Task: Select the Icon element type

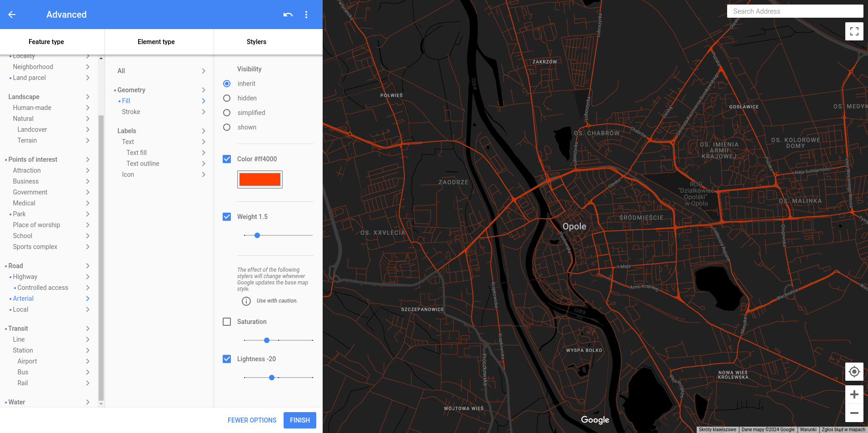Action: point(128,174)
